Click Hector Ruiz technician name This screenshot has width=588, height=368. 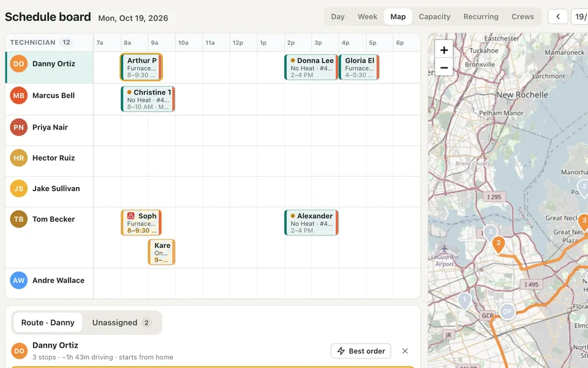coord(54,158)
